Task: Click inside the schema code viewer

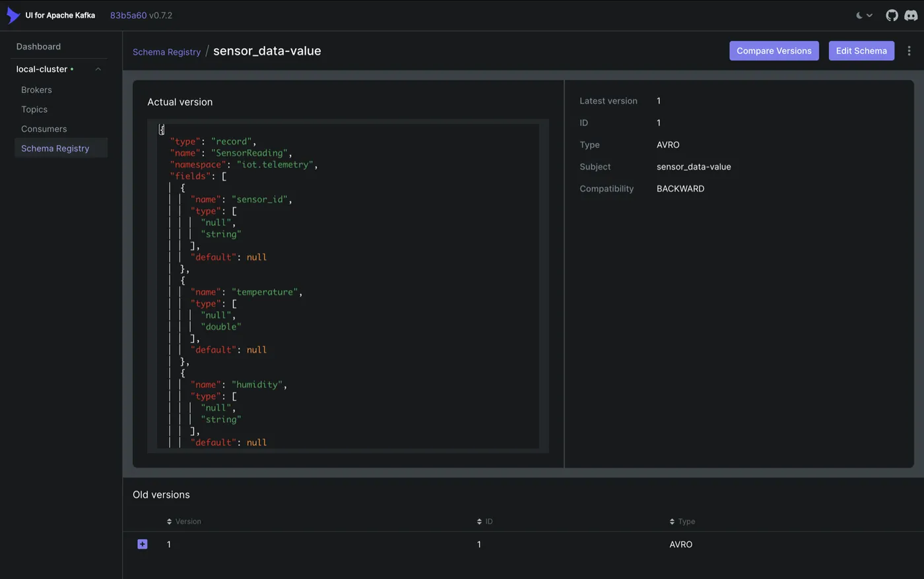Action: (x=348, y=285)
